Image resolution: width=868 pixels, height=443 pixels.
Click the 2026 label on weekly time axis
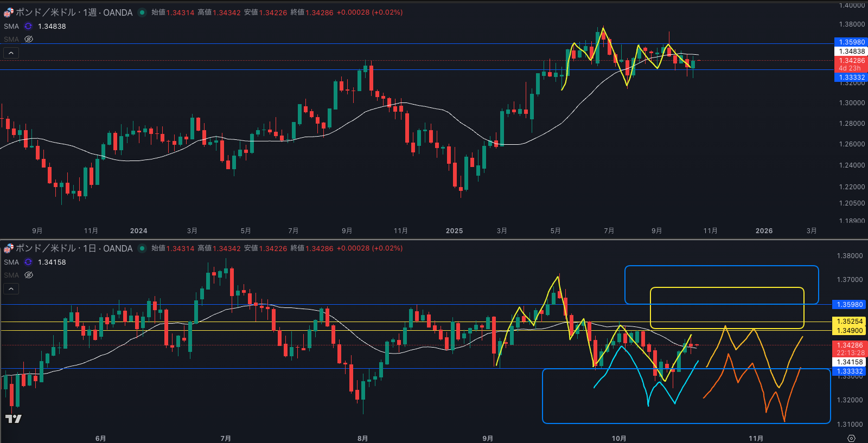764,230
